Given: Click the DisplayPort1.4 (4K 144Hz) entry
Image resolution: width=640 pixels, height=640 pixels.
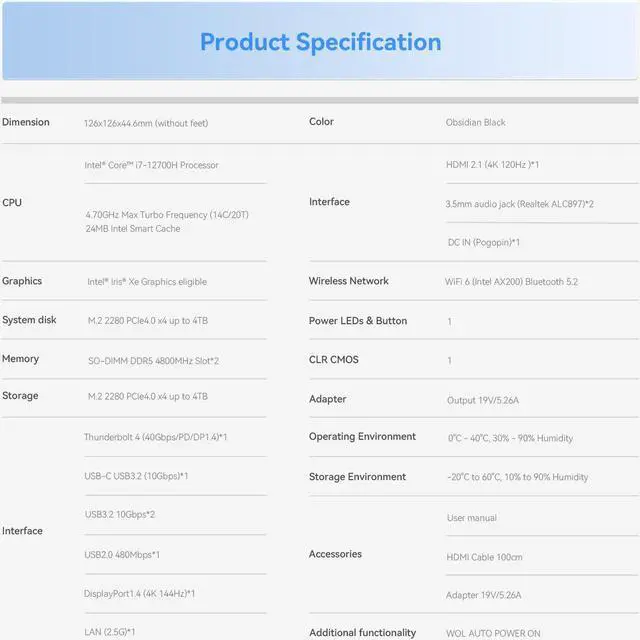Looking at the screenshot, I should pos(139,594).
